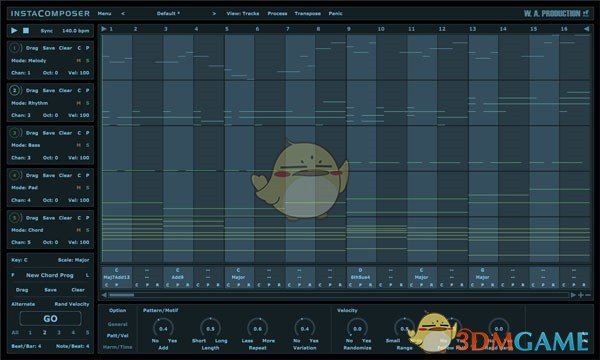Open the Mode: Bass dropdown
The image size is (600, 360).
pyautogui.click(x=26, y=145)
